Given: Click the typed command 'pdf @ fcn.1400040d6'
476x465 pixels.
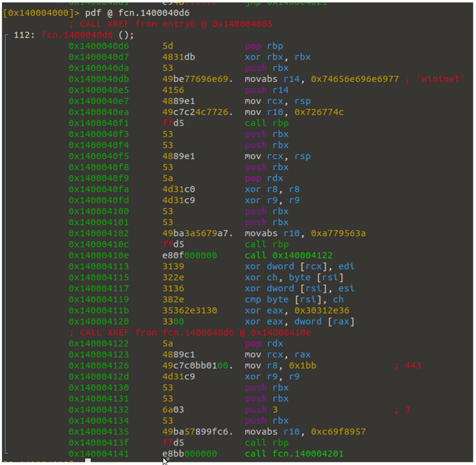Looking at the screenshot, I should click(x=137, y=13).
